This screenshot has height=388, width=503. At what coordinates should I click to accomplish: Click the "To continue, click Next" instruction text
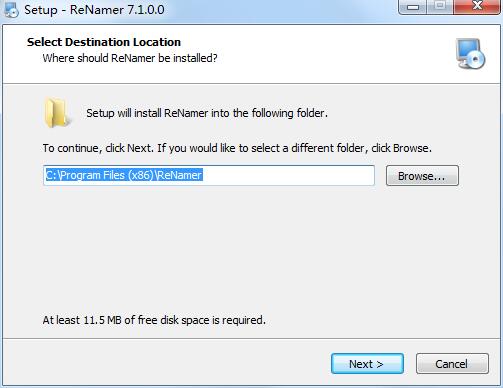point(237,148)
